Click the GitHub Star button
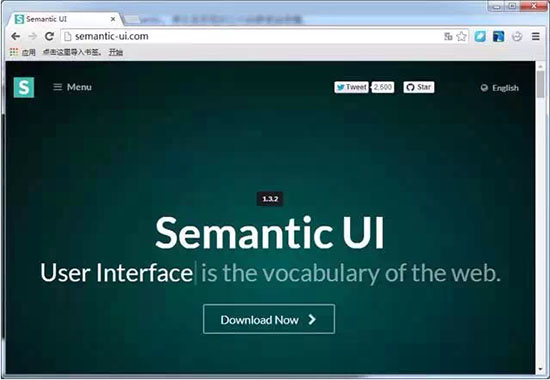 (419, 87)
